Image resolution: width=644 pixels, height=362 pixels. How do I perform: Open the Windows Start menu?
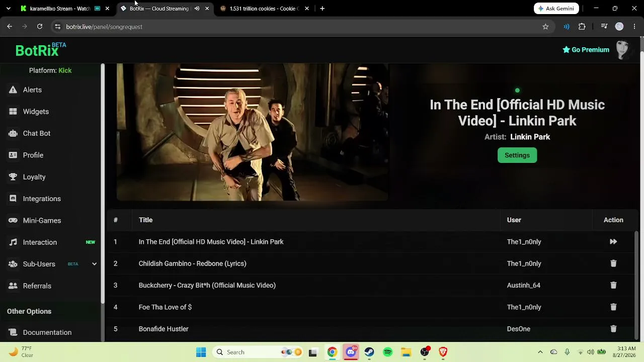[201, 352]
